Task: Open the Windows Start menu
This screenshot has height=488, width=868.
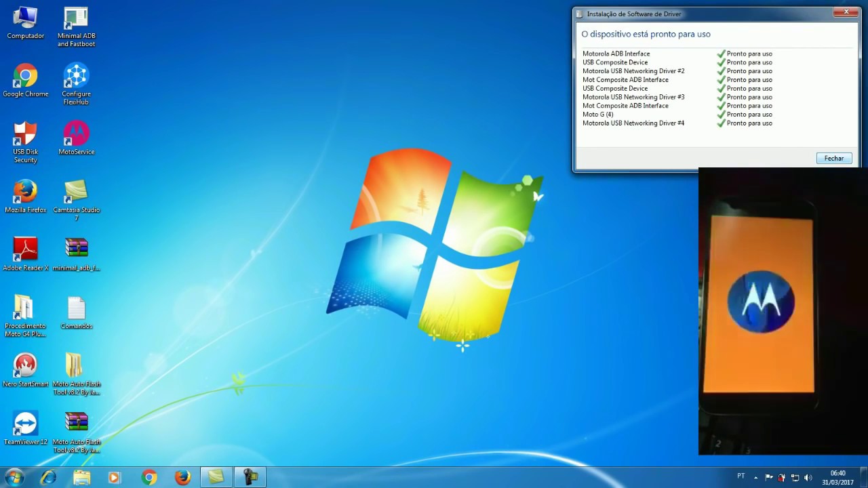Action: (x=14, y=477)
